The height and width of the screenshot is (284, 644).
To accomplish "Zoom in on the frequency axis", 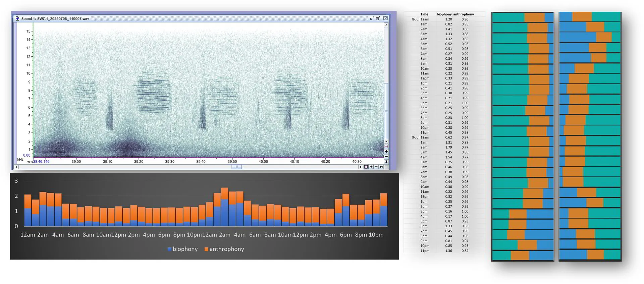I will tap(386, 152).
